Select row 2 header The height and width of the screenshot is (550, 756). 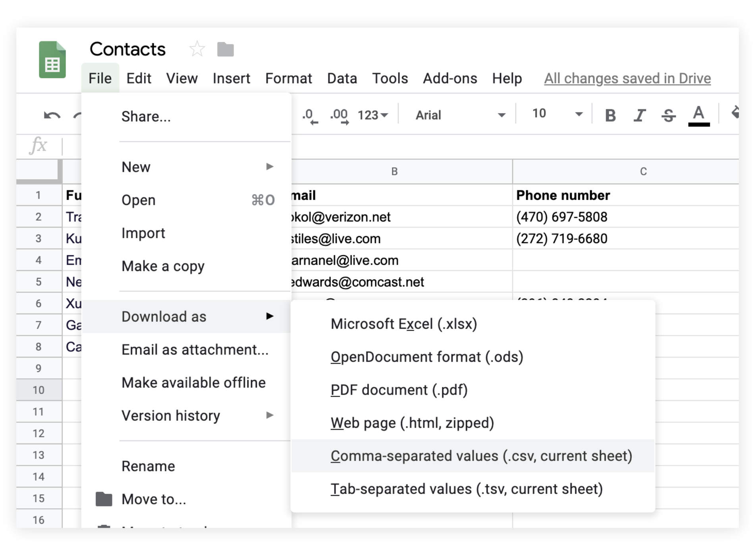click(x=39, y=217)
